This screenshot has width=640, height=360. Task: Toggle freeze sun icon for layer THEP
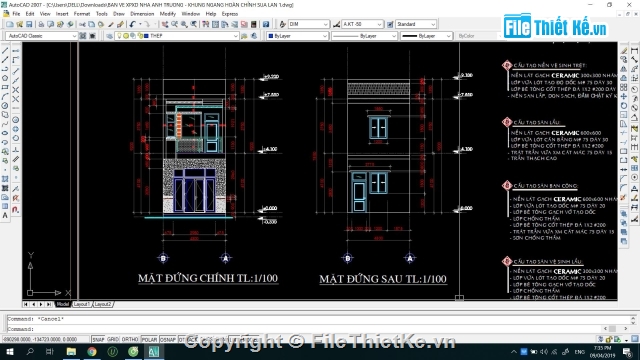pos(126,36)
